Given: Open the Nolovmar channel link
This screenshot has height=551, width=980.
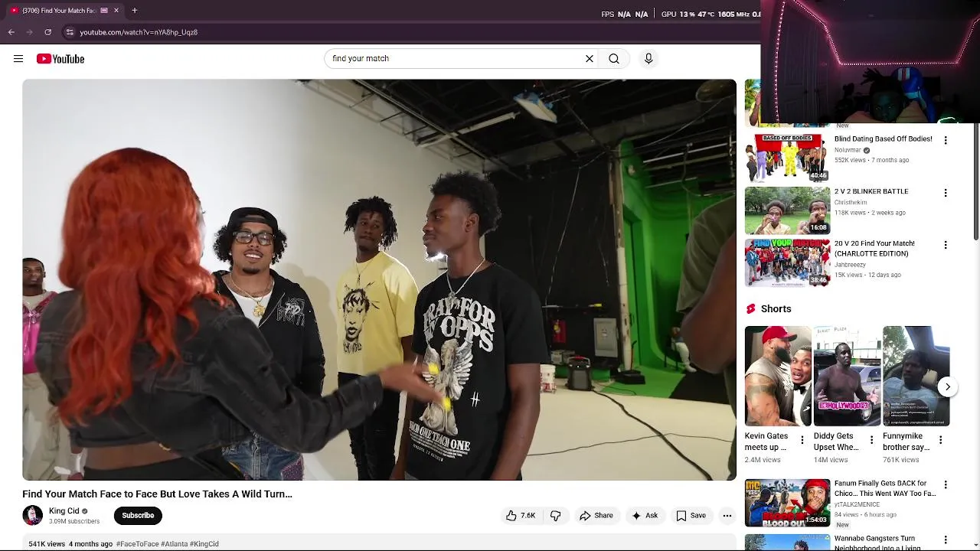Looking at the screenshot, I should click(x=848, y=150).
